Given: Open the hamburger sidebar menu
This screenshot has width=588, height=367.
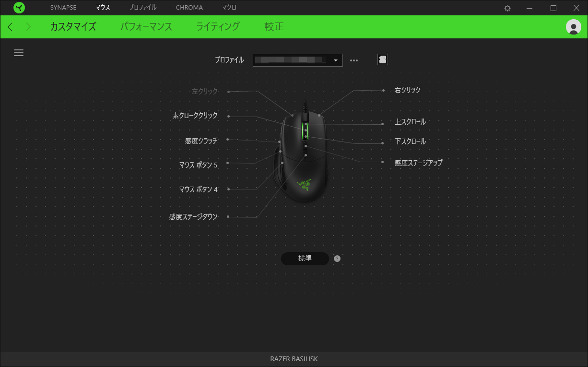Looking at the screenshot, I should (x=19, y=53).
